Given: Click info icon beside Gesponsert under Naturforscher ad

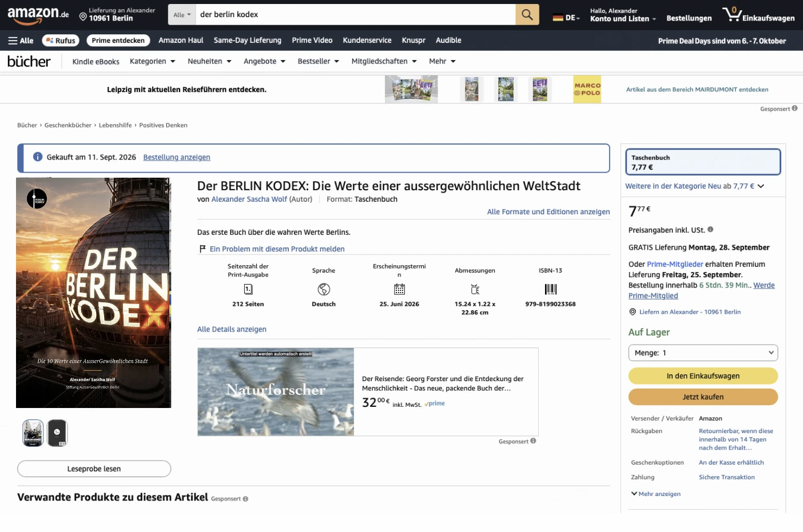Looking at the screenshot, I should (x=533, y=441).
